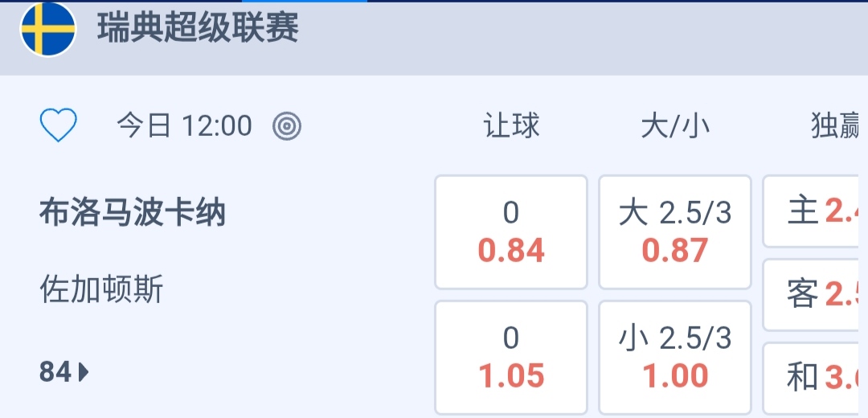Click the match time 今日 12:00
868x418 pixels.
[x=184, y=126]
